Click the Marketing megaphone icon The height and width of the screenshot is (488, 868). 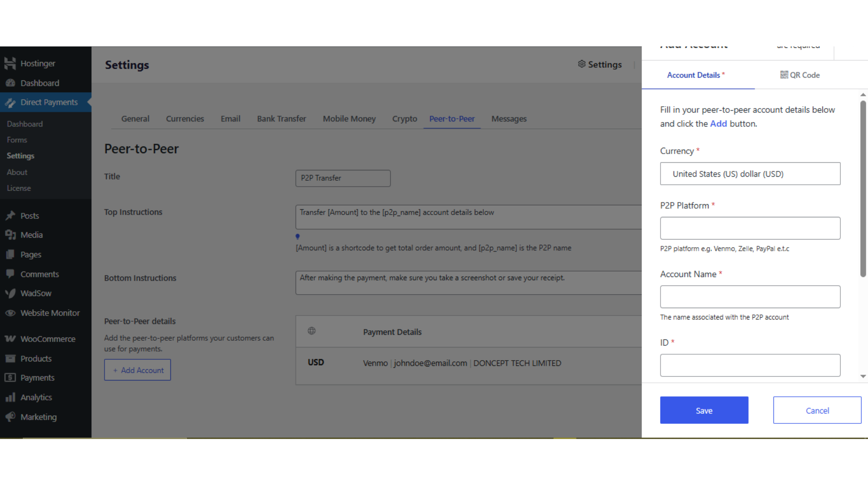tap(10, 417)
